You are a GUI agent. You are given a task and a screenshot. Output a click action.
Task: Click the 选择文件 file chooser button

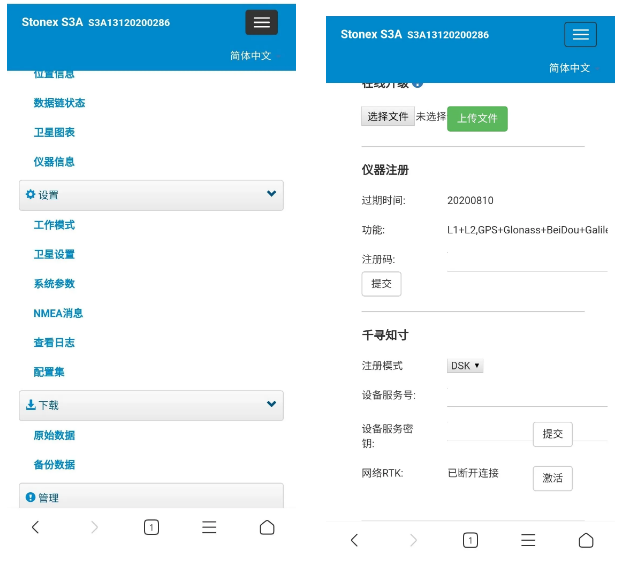387,117
